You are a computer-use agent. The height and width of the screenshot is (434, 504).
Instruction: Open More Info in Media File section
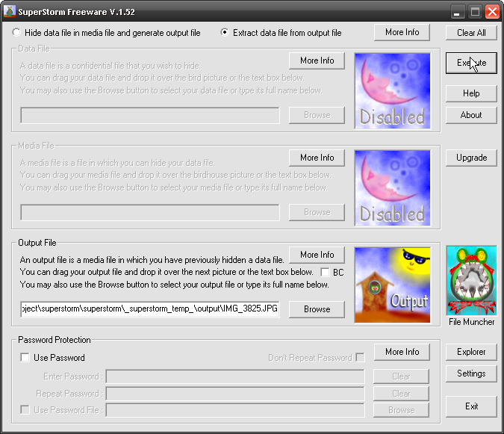click(317, 158)
